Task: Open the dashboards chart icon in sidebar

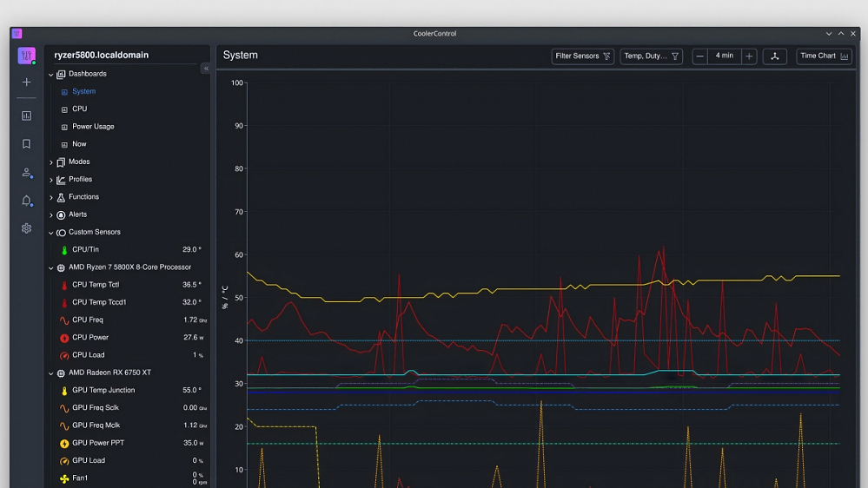Action: [x=26, y=115]
